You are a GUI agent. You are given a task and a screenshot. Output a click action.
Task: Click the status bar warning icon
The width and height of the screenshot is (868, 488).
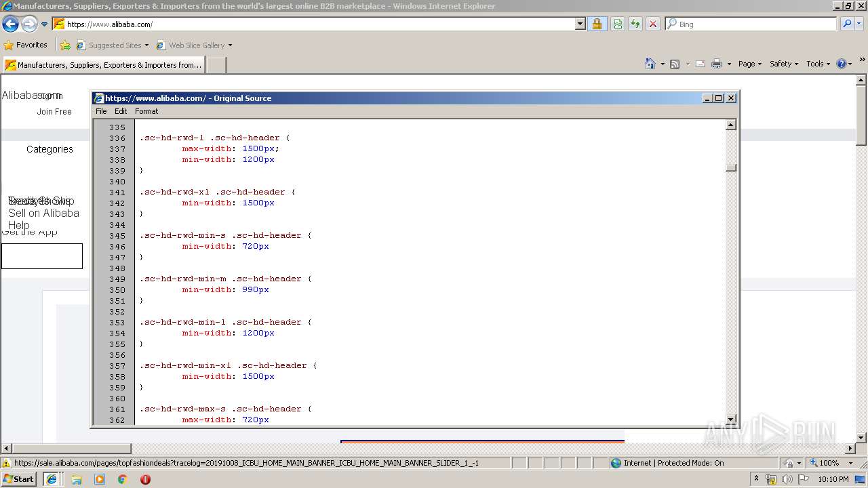pos(7,464)
